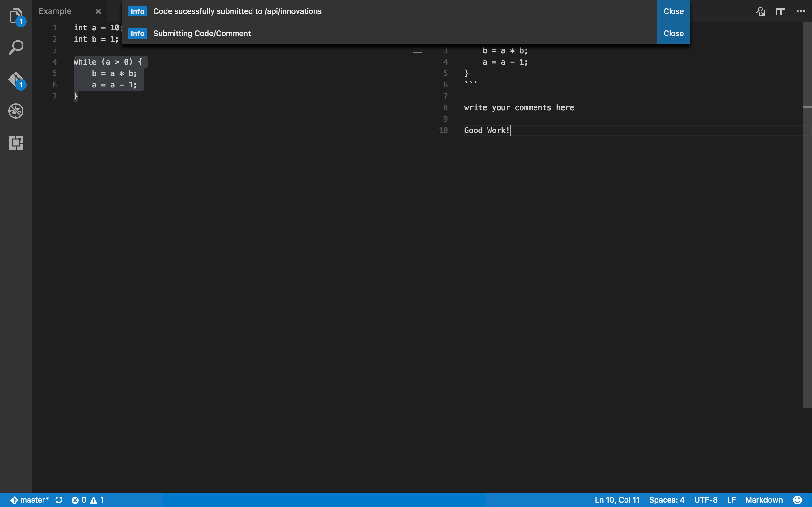Screen dimensions: 812x507
Task: Open the Explorer files icon
Action: [16, 16]
